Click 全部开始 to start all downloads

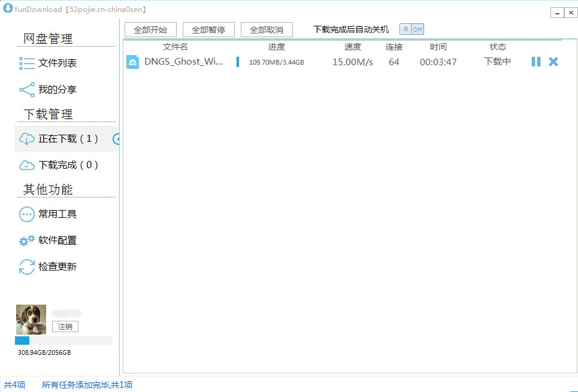[150, 30]
